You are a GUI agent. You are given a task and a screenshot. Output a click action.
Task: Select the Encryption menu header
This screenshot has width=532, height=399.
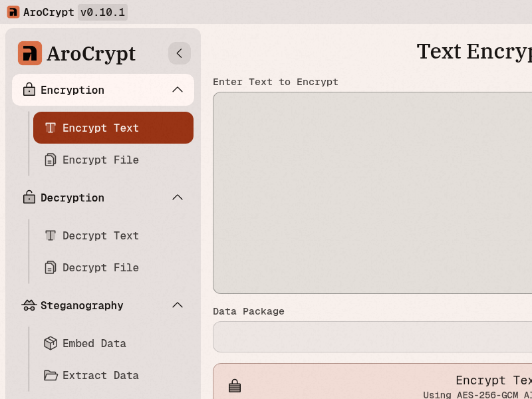(x=103, y=90)
